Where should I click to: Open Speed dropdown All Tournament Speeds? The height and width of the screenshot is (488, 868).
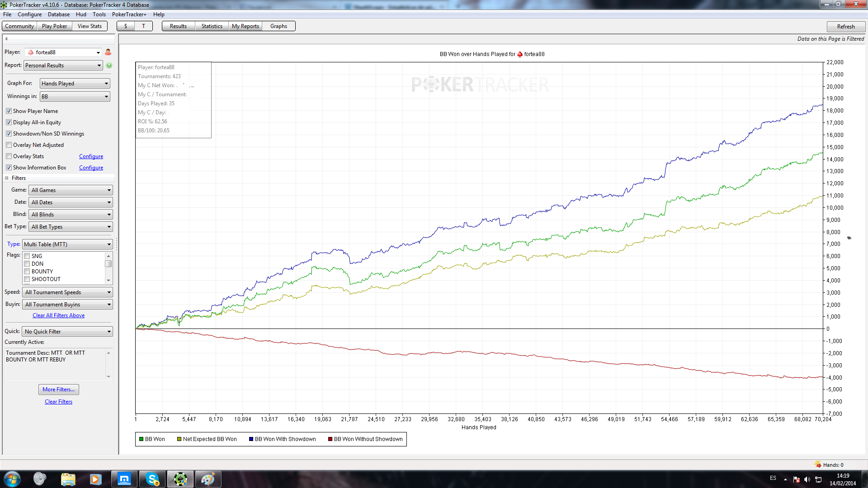click(67, 292)
